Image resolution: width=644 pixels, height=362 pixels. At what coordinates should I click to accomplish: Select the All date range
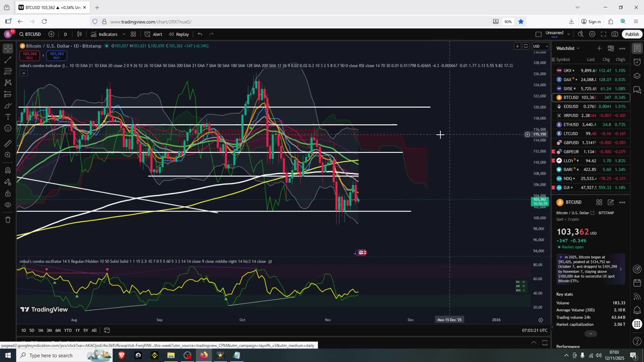(94, 330)
